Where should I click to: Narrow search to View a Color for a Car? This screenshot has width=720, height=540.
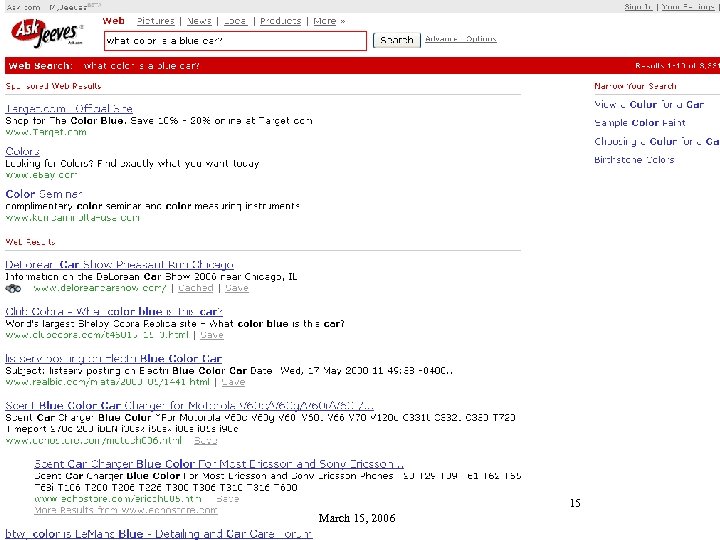point(649,105)
